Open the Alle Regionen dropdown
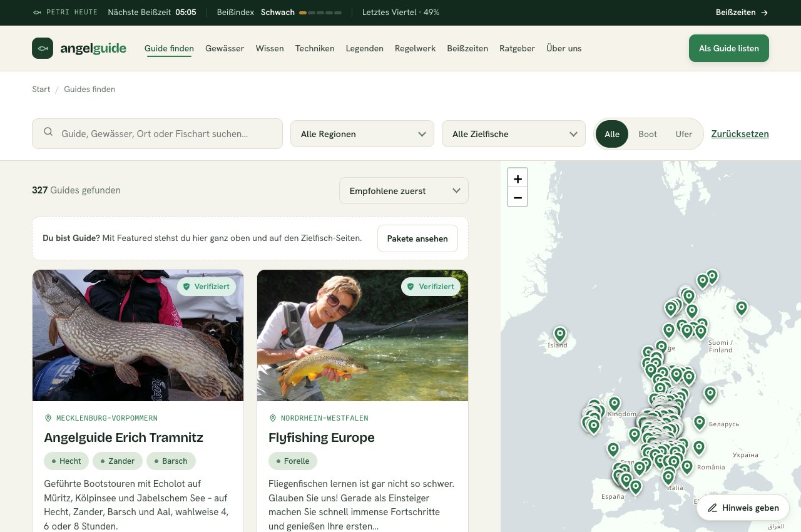The width and height of the screenshot is (801, 532). [362, 134]
